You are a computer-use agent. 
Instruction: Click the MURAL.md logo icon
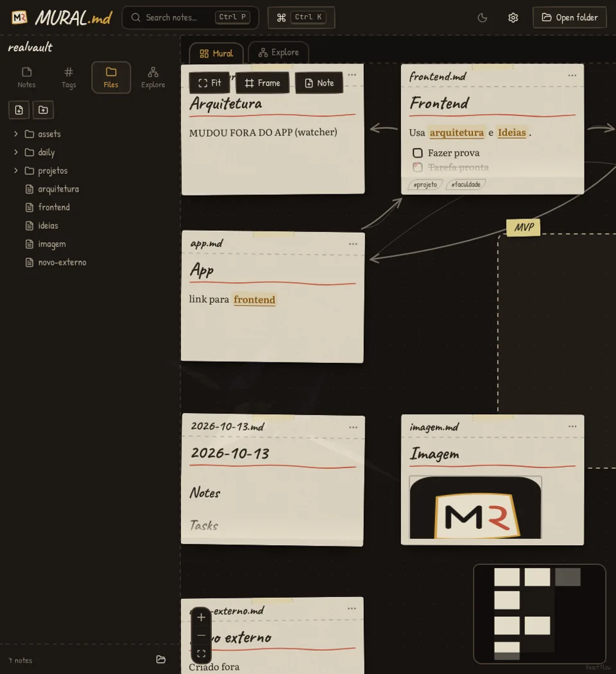pos(19,17)
